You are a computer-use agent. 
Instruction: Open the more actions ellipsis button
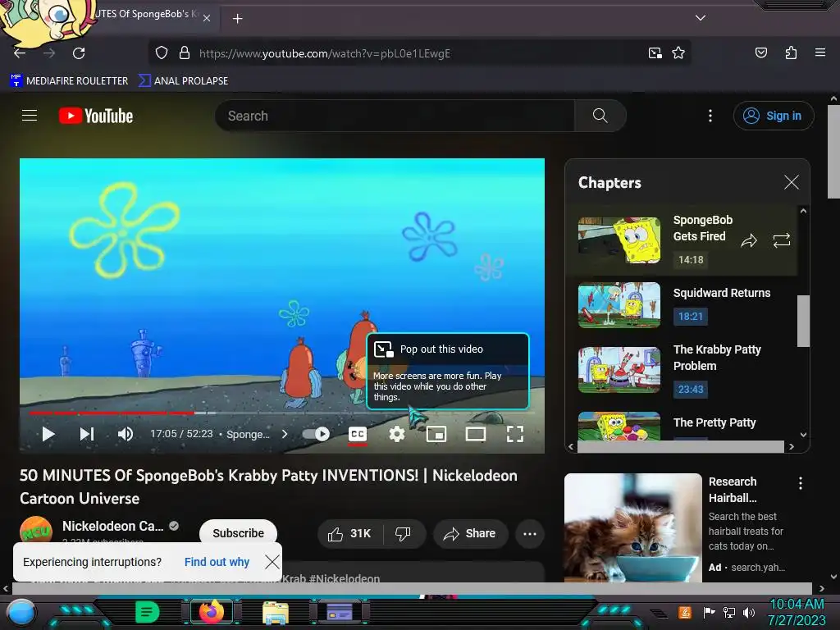(530, 533)
